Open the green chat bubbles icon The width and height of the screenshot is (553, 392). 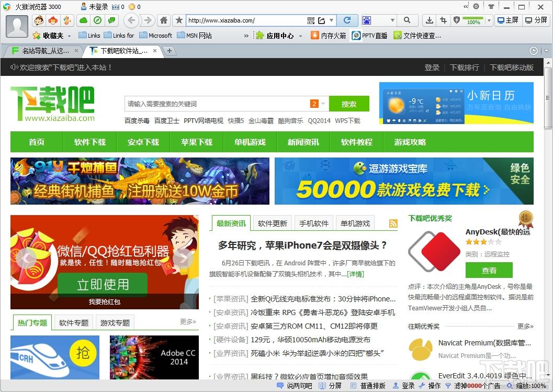[112, 20]
